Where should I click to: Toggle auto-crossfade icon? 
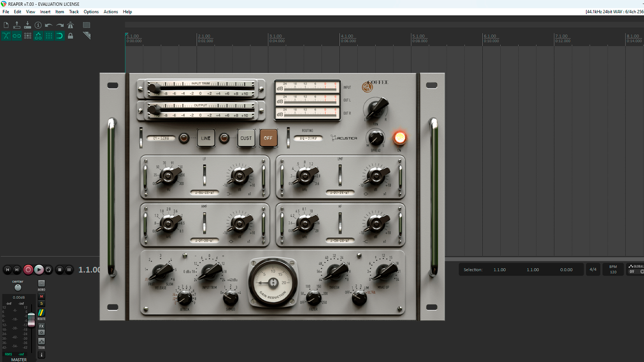[6, 36]
